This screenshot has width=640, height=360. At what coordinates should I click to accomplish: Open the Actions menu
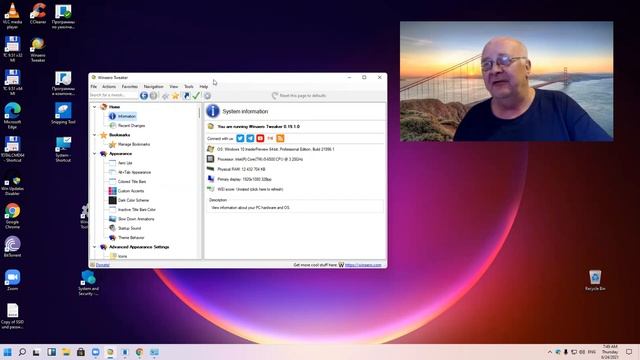tap(109, 87)
